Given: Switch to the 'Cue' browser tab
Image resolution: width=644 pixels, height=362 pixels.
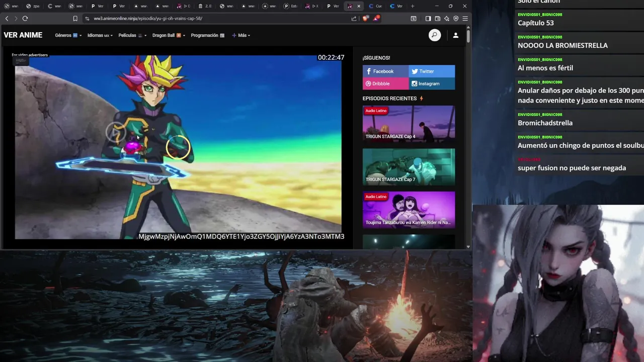Looking at the screenshot, I should [376, 6].
